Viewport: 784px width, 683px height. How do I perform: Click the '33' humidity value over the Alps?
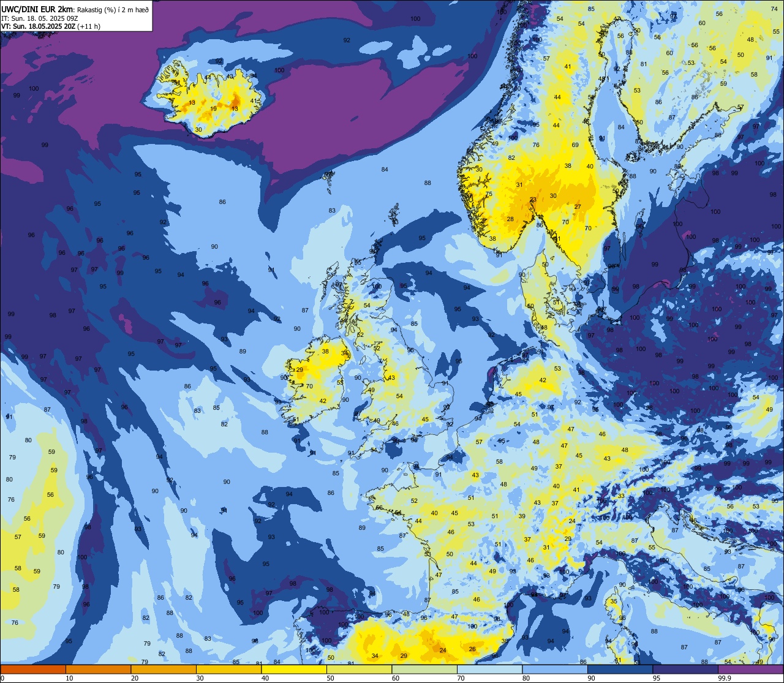click(621, 496)
